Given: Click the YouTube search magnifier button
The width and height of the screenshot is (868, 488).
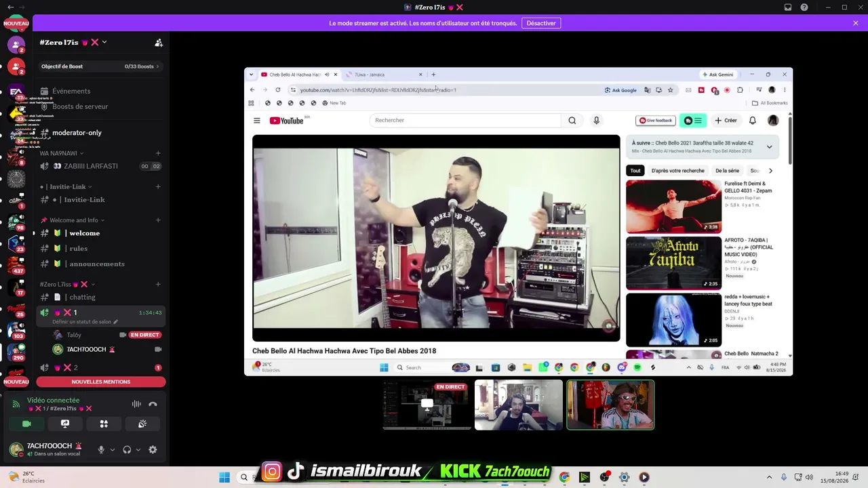Looking at the screenshot, I should point(572,121).
